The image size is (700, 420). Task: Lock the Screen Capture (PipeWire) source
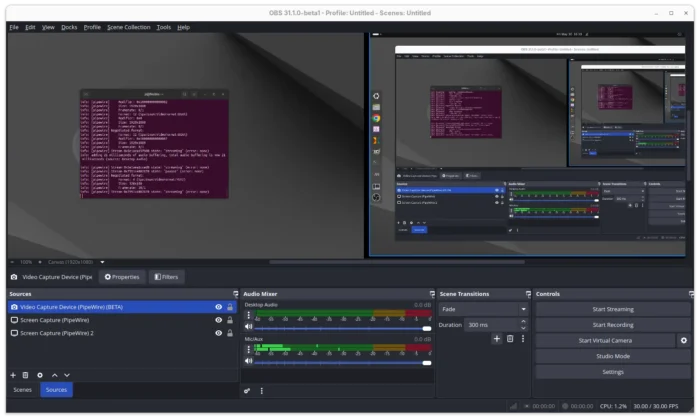[230, 320]
